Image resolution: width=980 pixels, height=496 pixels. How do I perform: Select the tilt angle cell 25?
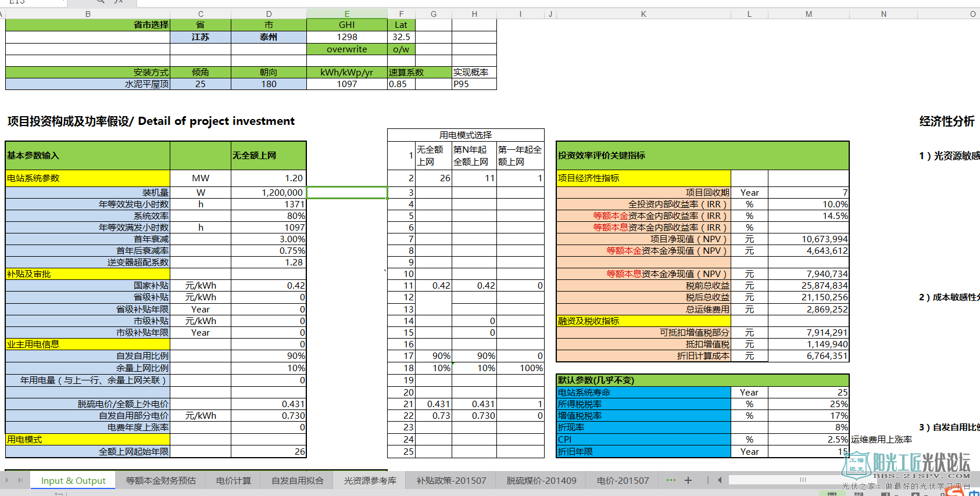click(201, 84)
